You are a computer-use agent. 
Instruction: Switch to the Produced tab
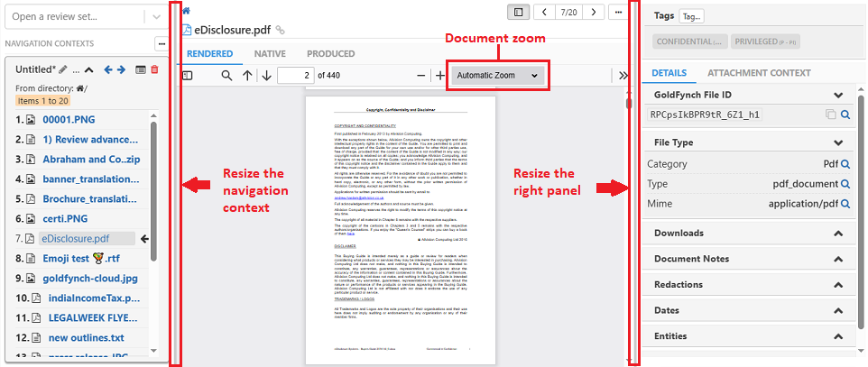330,54
